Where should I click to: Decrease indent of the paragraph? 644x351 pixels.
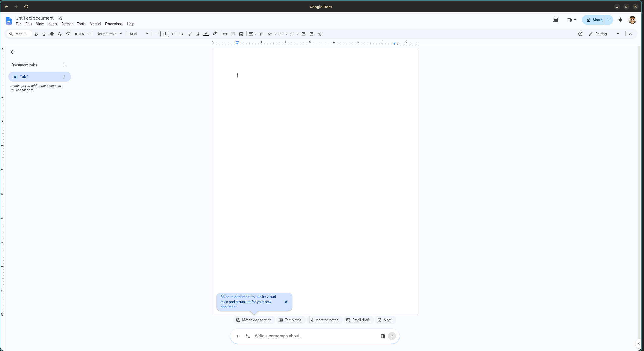pos(303,34)
